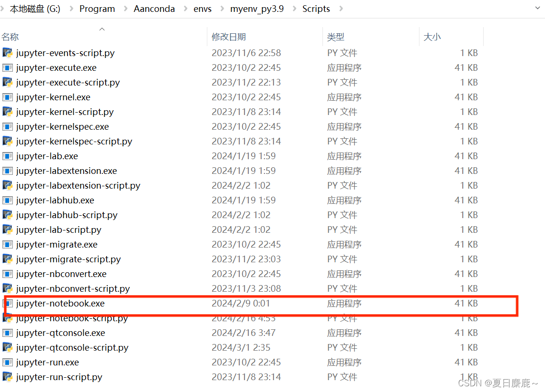Click the jupyter-qtconsole-script.py Python icon
Screen dimensions: 545x392
8,347
